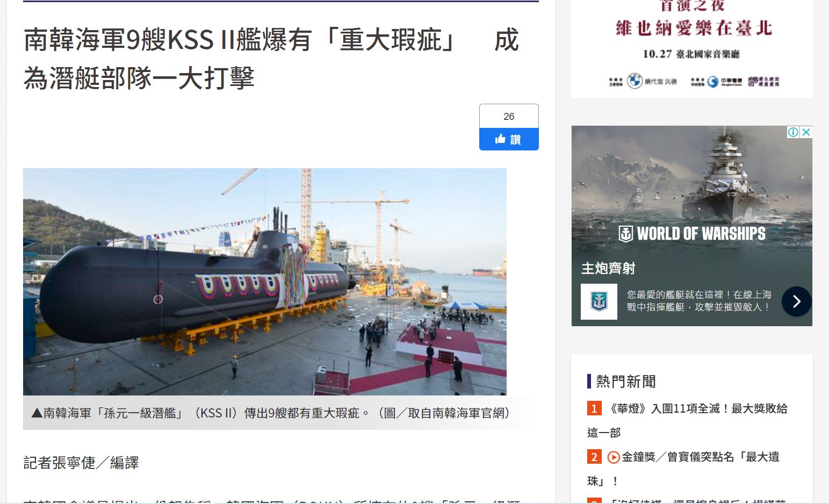Click the World of Warships logo text
The width and height of the screenshot is (829, 504).
tap(693, 234)
